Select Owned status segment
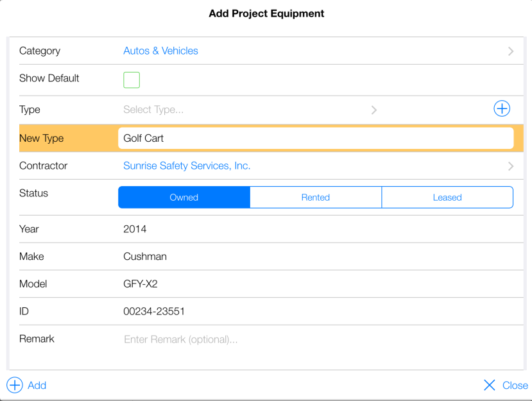This screenshot has width=532, height=401. [184, 198]
